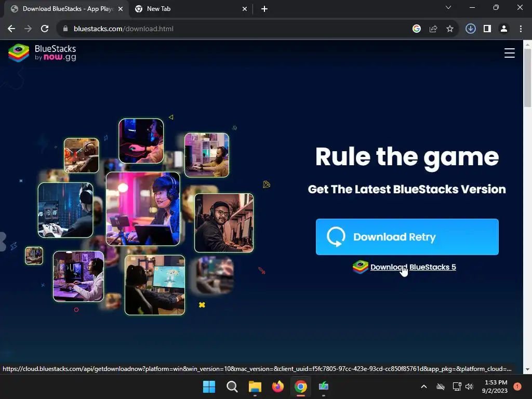Open the clock showing 1:53 PM
532x399 pixels.
pos(495,387)
